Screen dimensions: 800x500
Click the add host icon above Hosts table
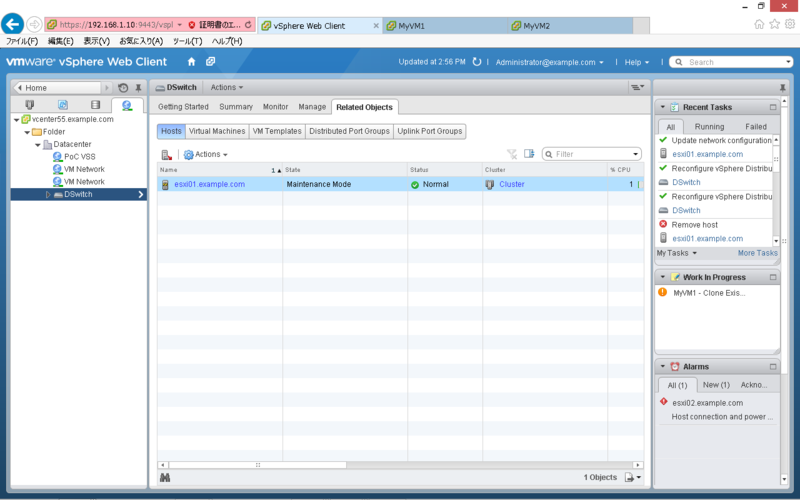tap(166, 154)
